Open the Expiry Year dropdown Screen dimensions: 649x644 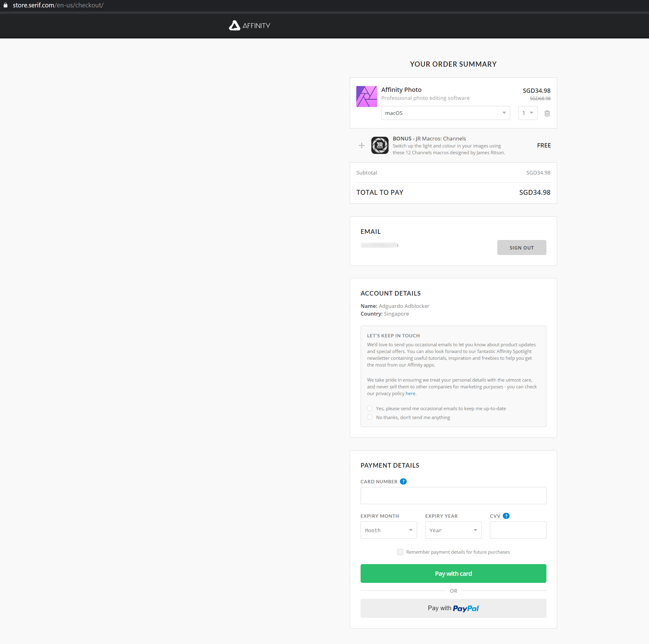click(453, 530)
